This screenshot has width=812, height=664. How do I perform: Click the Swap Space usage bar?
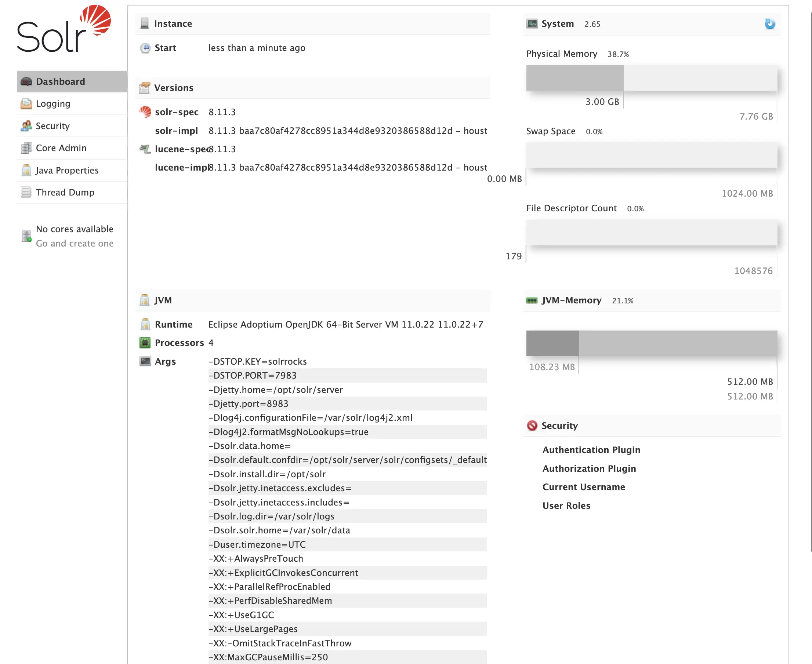652,155
